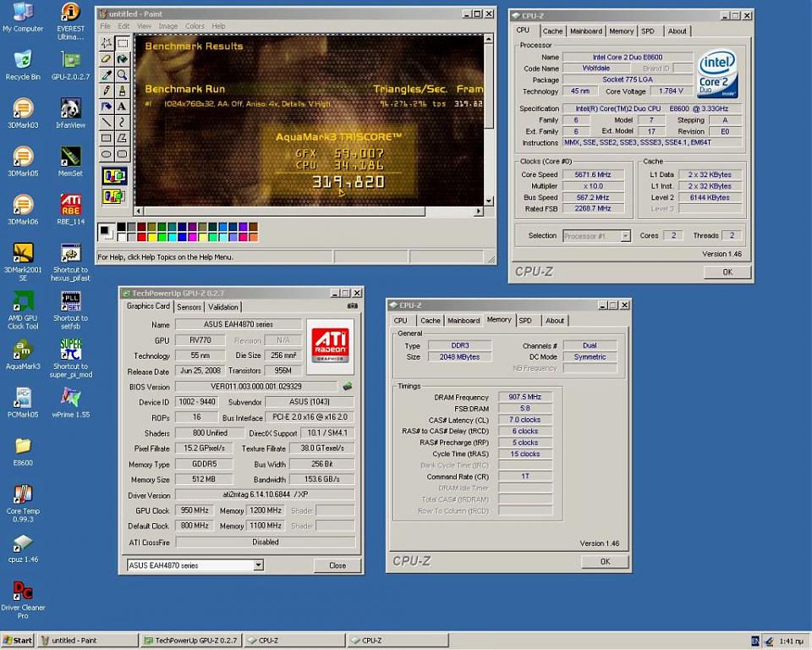Open the File menu in Paint
This screenshot has height=650, width=812.
point(105,26)
